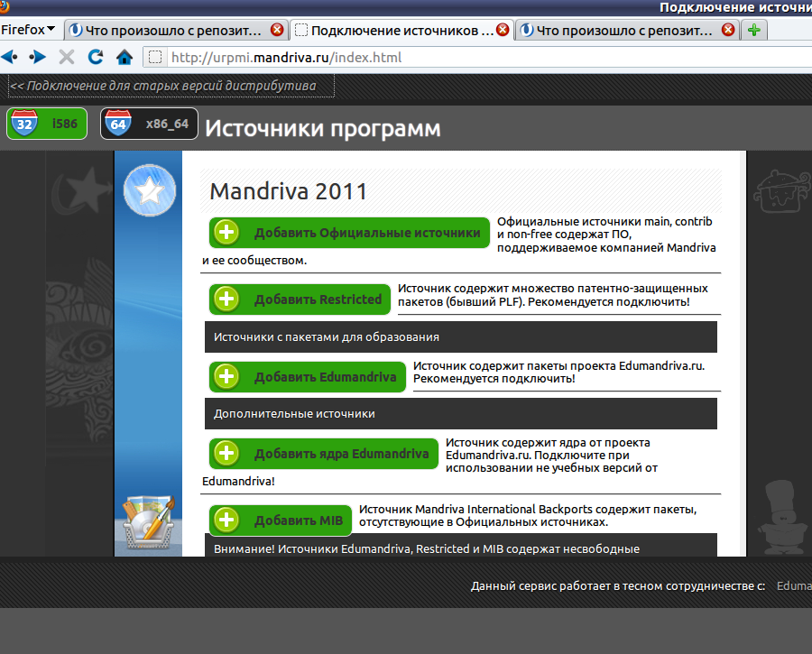Click Добавить Официальные источники button
This screenshot has width=812, height=654.
[350, 233]
